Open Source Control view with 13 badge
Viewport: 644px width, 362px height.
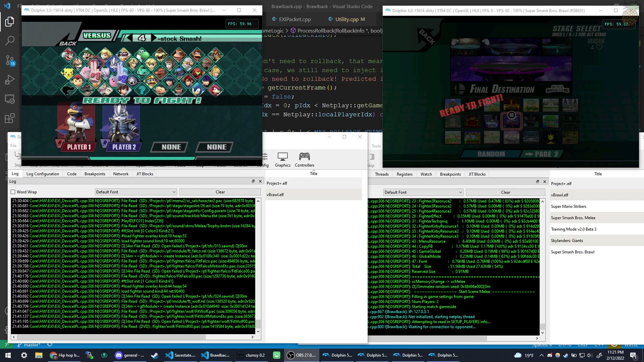click(x=10, y=60)
